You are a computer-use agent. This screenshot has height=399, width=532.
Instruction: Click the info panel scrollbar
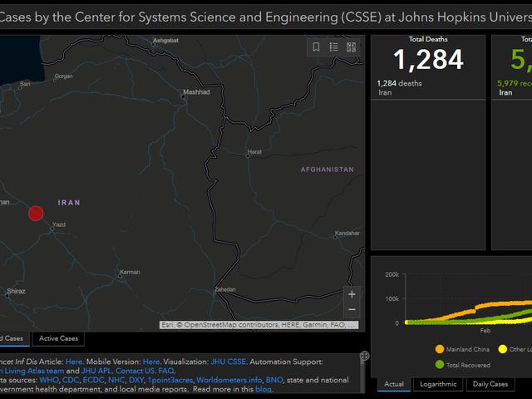tap(362, 377)
